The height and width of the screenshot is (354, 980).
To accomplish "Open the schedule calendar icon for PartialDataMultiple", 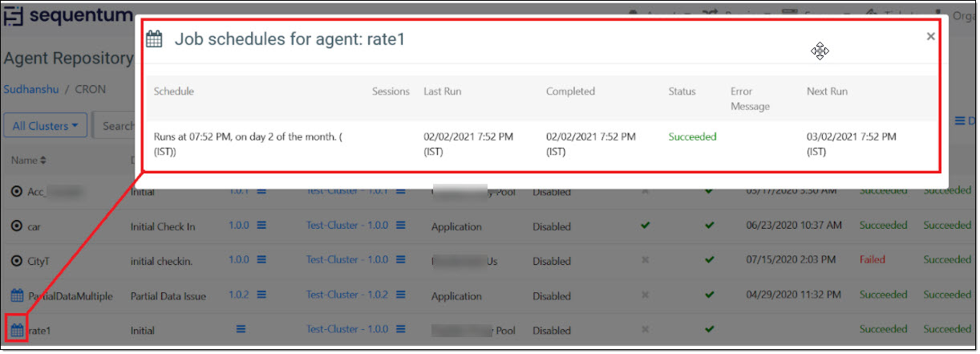I will tap(17, 295).
